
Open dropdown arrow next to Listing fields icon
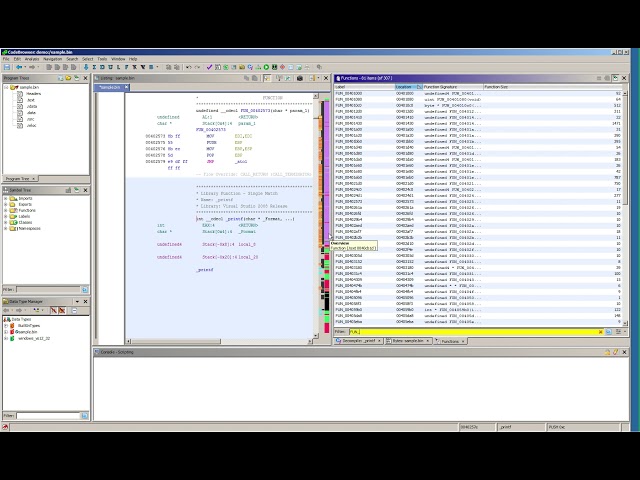click(318, 78)
